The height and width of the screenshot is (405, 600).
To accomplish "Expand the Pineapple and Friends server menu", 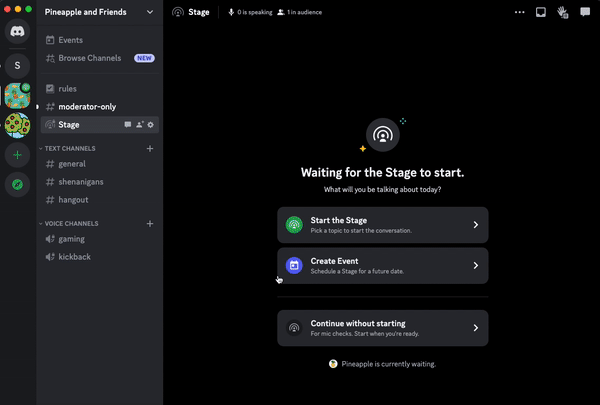I will point(150,12).
